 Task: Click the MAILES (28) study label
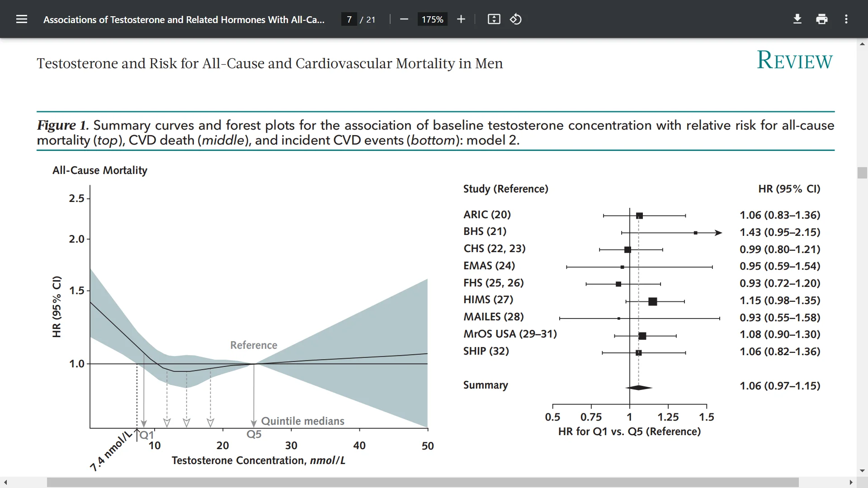[x=493, y=317]
